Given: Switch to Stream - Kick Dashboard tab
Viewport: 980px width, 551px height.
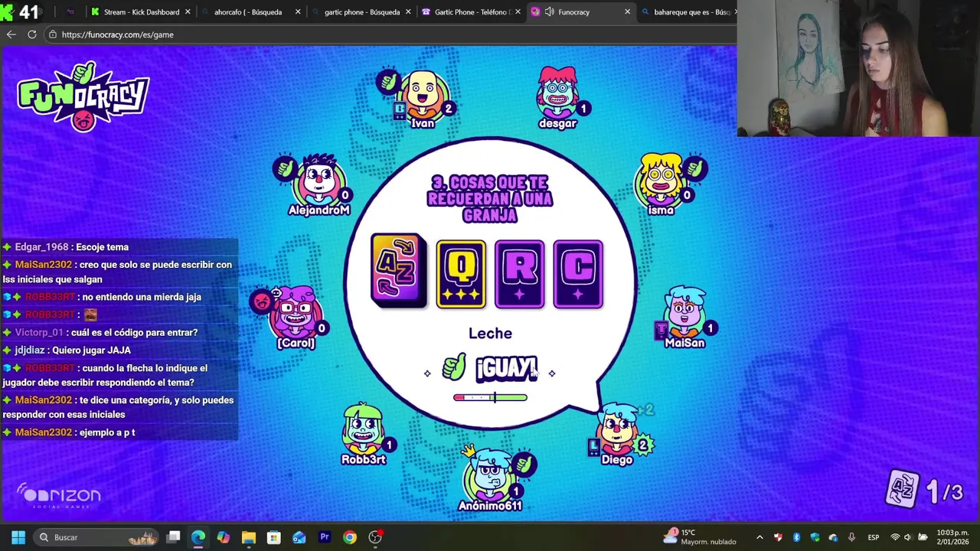Looking at the screenshot, I should tap(141, 11).
